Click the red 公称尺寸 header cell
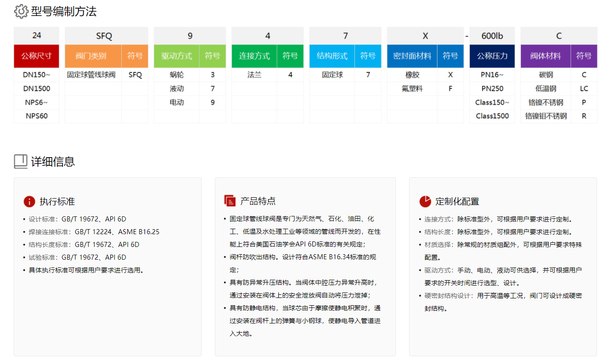The width and height of the screenshot is (608, 364). [36, 56]
